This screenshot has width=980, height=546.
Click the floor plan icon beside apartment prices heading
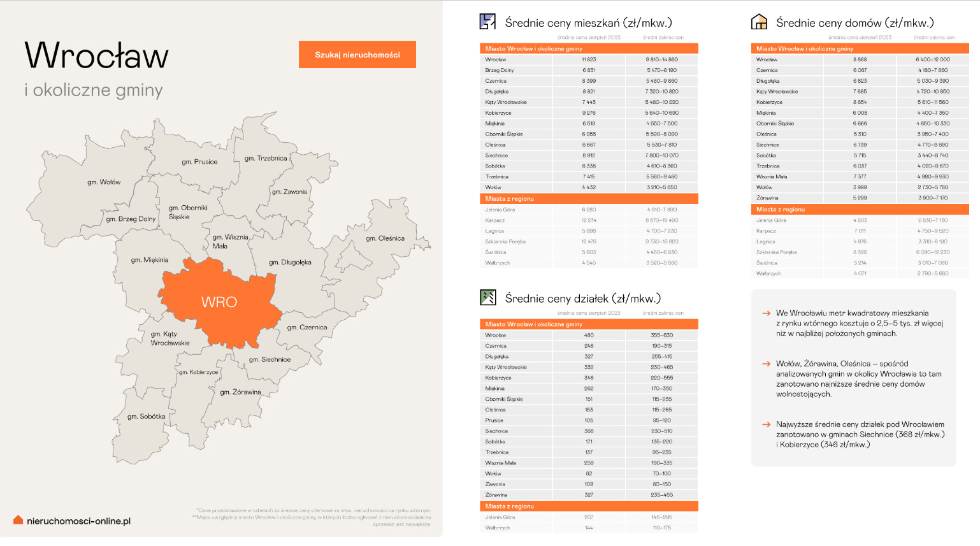point(487,22)
